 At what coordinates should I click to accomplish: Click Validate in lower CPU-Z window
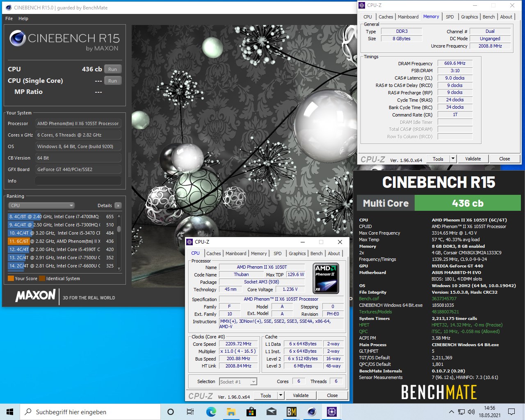301,396
